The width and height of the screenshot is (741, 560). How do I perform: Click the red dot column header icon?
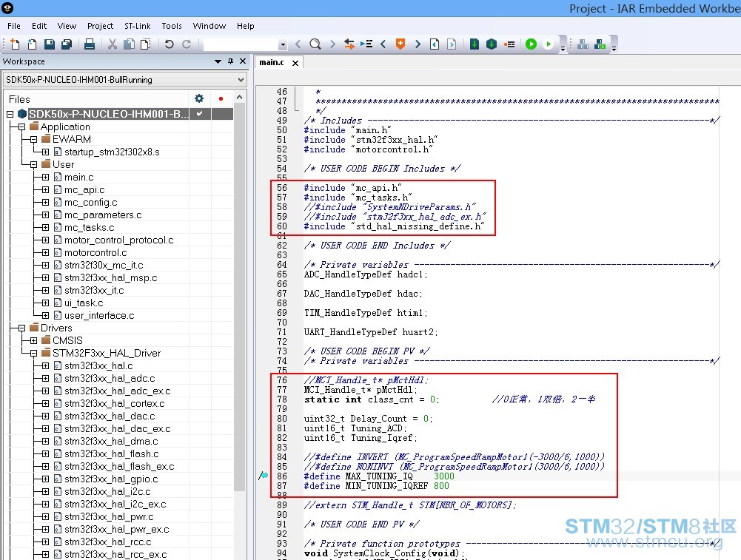[221, 98]
